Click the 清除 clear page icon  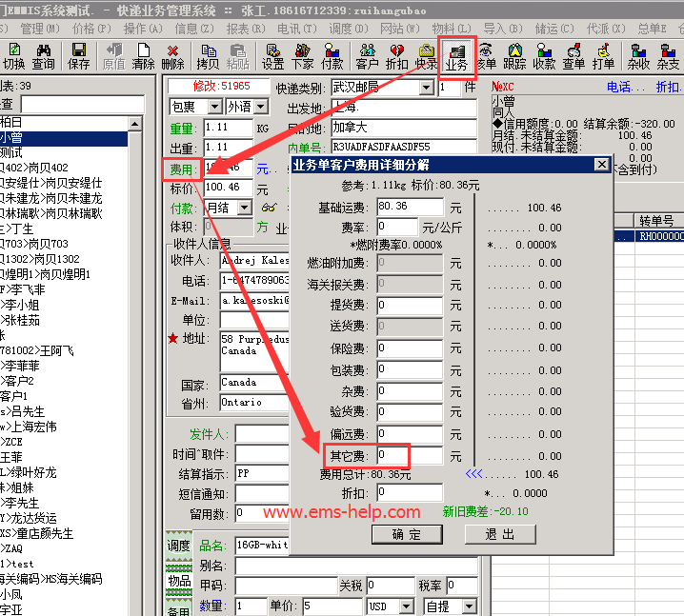144,57
